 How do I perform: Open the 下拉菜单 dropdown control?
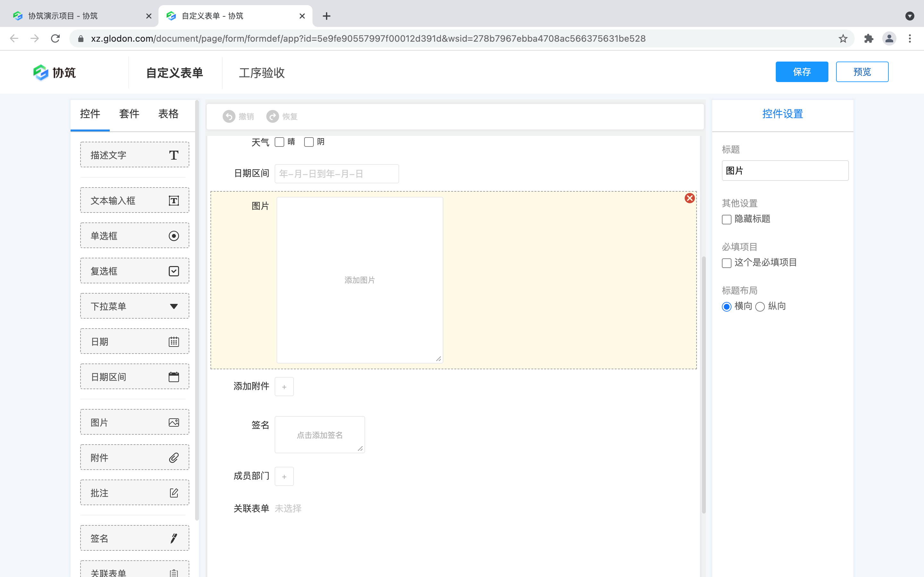(x=134, y=306)
